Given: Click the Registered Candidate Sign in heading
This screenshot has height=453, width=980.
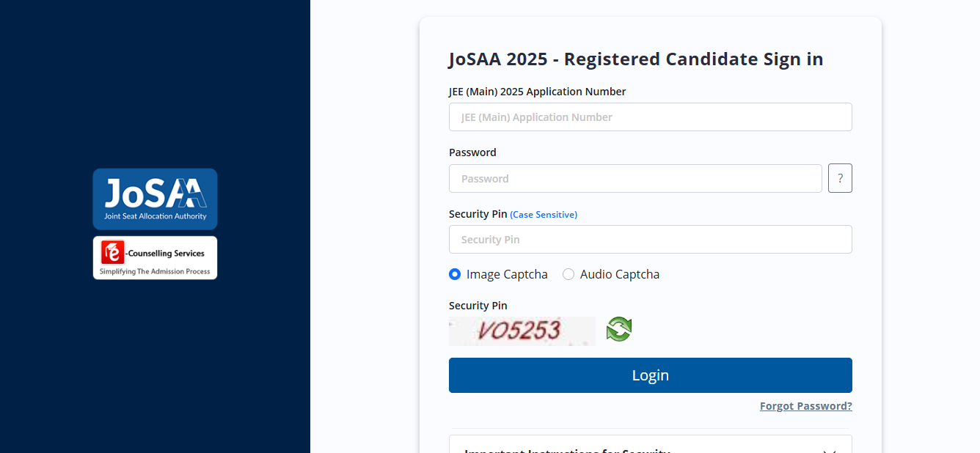Looking at the screenshot, I should point(635,59).
